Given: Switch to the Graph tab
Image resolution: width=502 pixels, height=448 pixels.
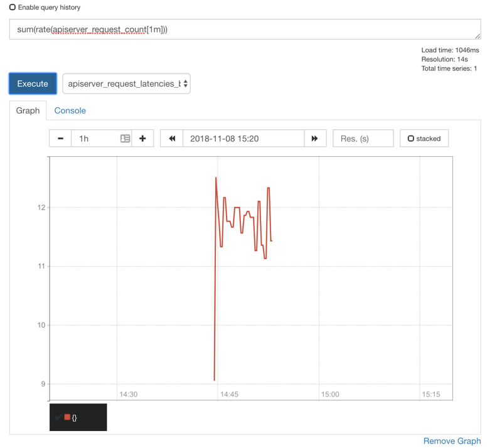Looking at the screenshot, I should [x=28, y=110].
